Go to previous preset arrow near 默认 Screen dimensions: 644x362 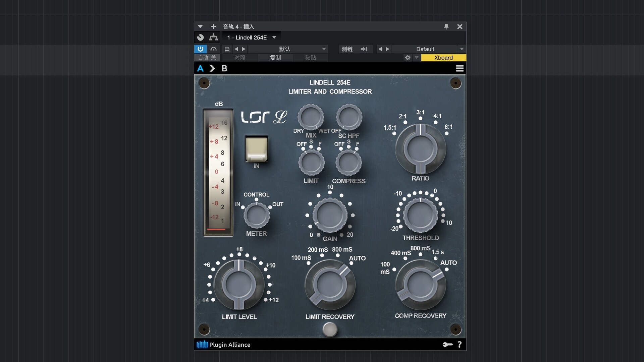point(236,49)
